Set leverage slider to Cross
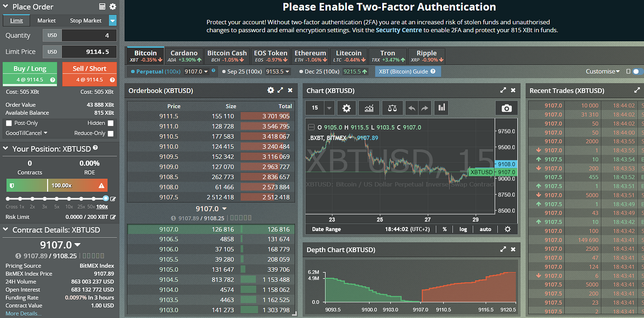Viewport: 644px width, 318px height. coord(8,199)
